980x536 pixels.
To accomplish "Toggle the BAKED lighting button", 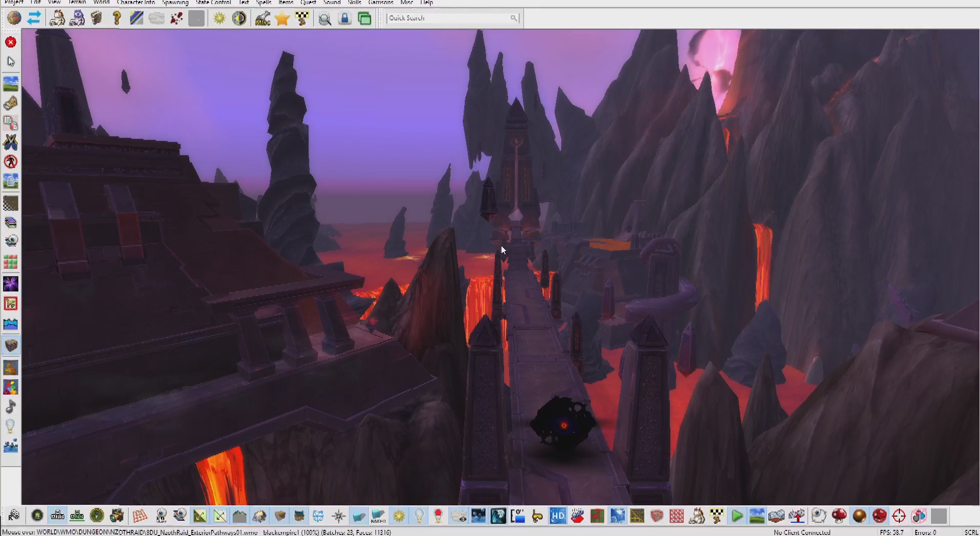I will click(x=378, y=516).
